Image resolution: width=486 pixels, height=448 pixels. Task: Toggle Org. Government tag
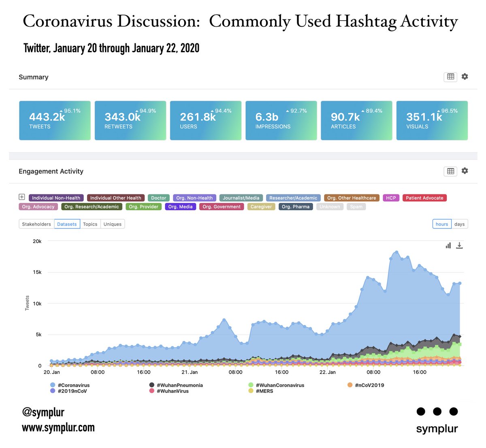pyautogui.click(x=222, y=207)
